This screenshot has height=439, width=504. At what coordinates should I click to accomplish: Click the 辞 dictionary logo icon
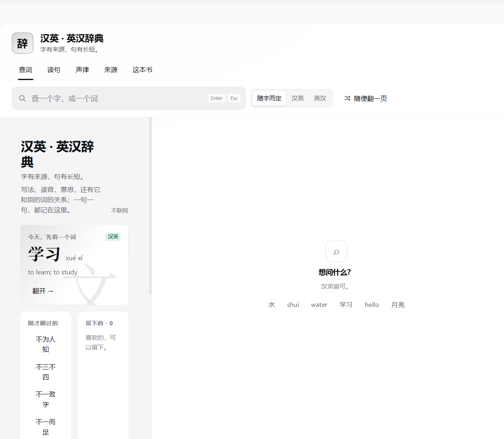pyautogui.click(x=22, y=43)
